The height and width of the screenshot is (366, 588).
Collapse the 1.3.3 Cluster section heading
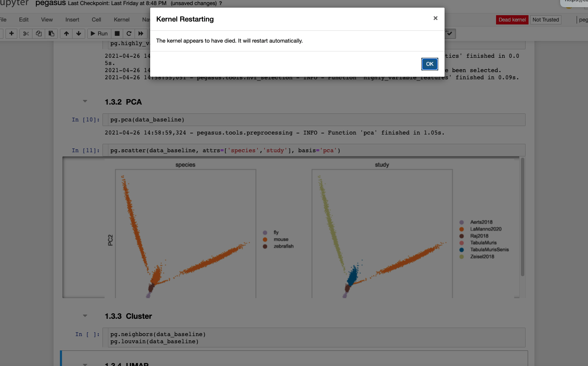(x=85, y=315)
